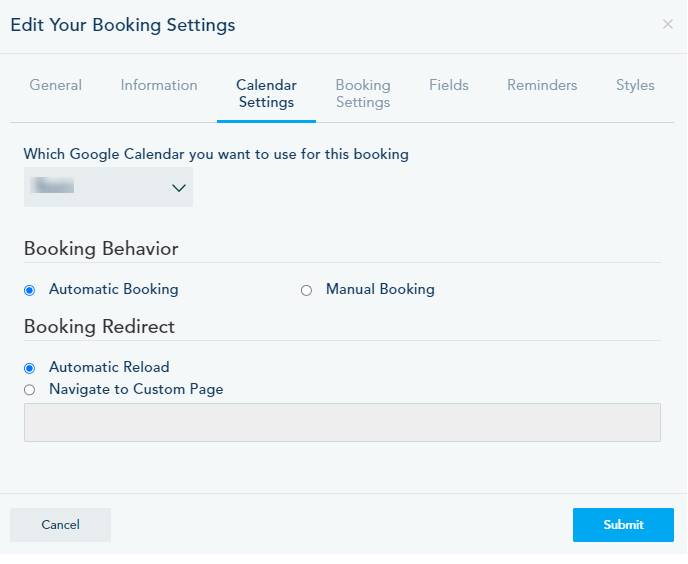The width and height of the screenshot is (688, 564).
Task: Select the Automatic Booking radio button
Action: pyautogui.click(x=29, y=290)
